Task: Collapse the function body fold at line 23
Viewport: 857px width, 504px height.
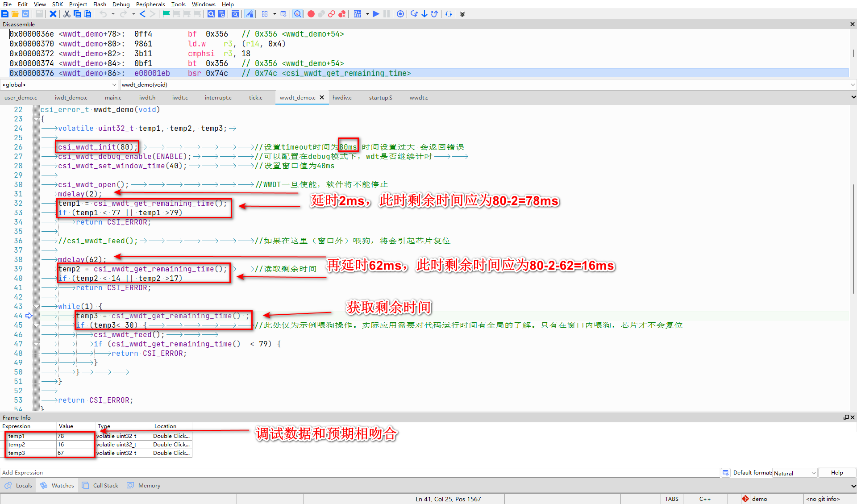Action: (x=37, y=119)
